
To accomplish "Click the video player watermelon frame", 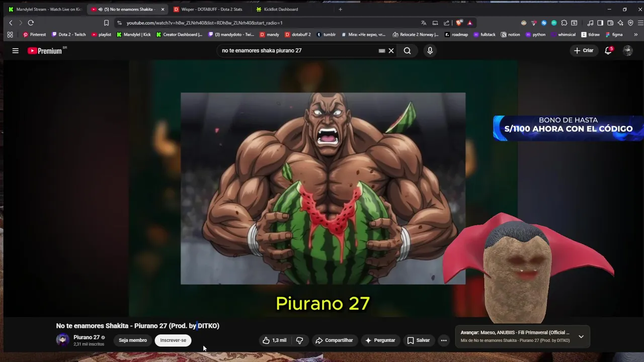I will coord(323,189).
